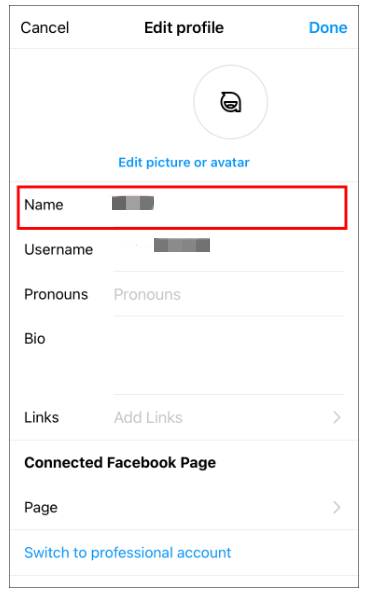Screen dimensions: 366x595
Task: Click the Edit profile title
Action: [184, 28]
